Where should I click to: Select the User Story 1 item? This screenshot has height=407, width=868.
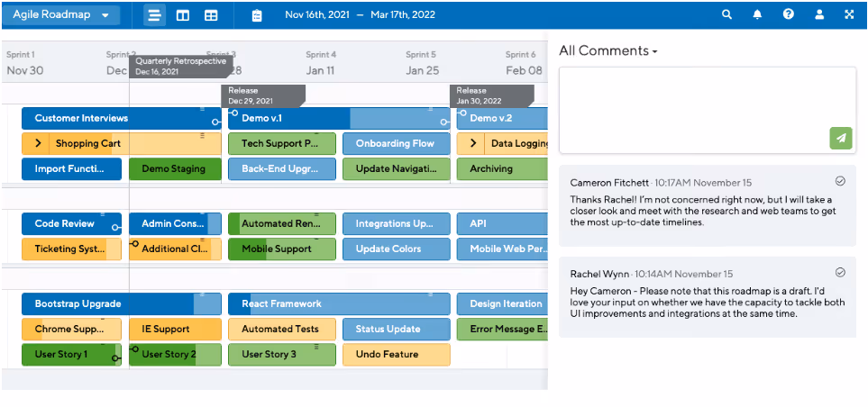click(71, 355)
